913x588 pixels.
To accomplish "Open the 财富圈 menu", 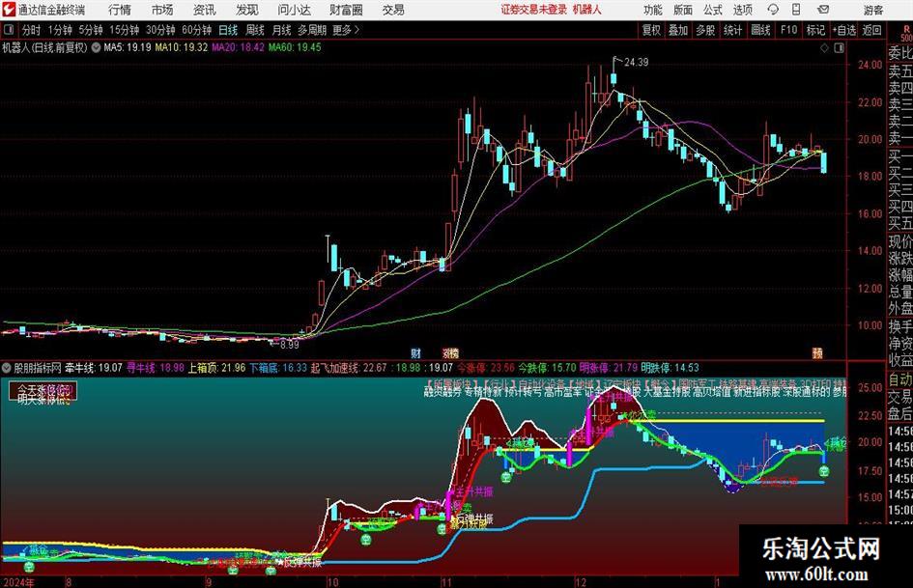I will tap(346, 10).
